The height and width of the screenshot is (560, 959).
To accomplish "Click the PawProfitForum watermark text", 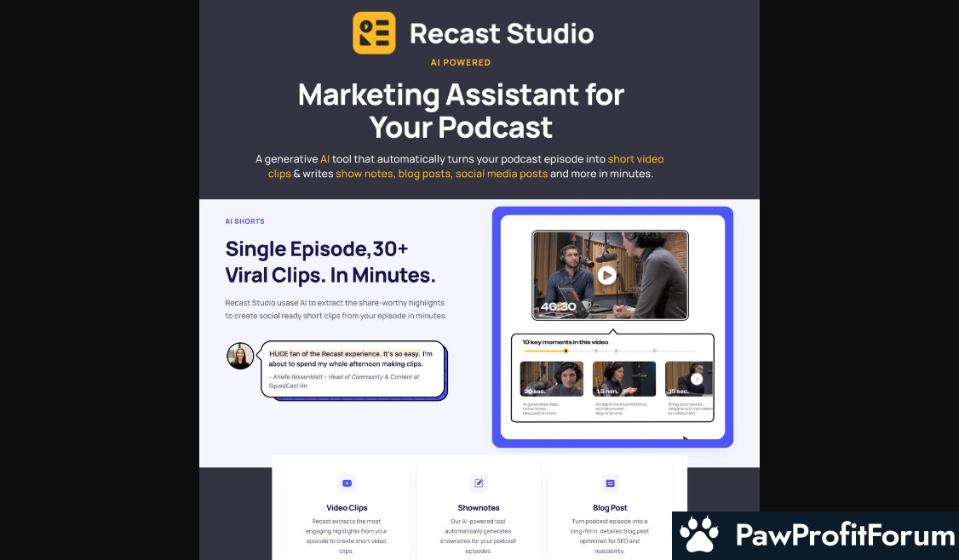I will click(844, 536).
